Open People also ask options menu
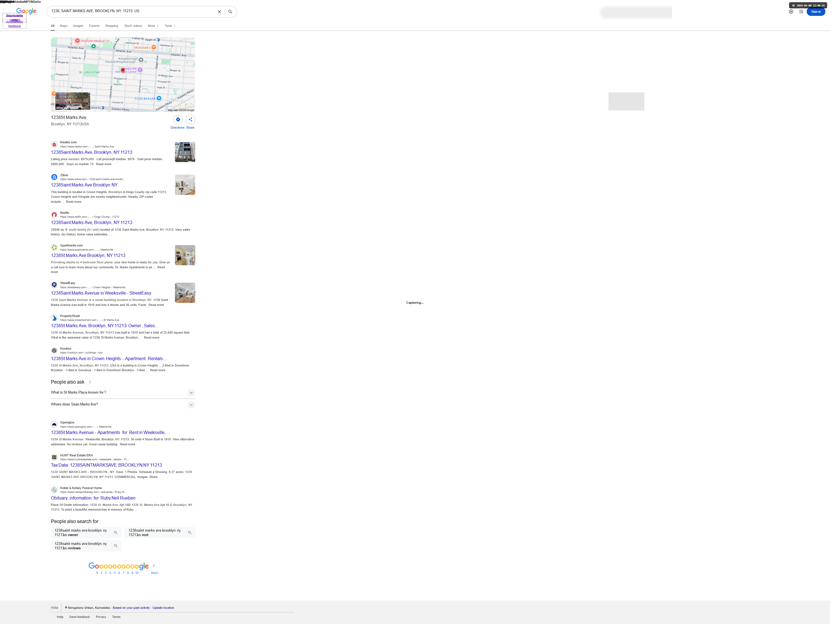The width and height of the screenshot is (840, 624). pos(90,382)
